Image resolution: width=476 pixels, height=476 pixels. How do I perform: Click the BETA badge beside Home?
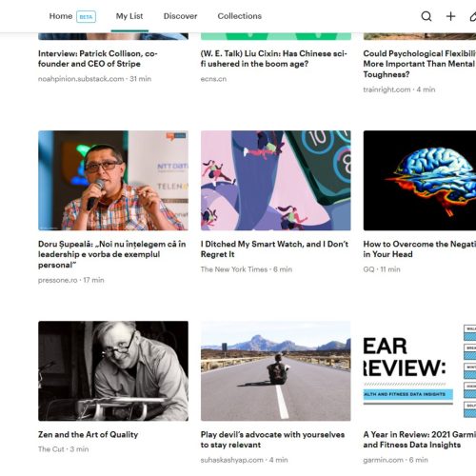86,17
